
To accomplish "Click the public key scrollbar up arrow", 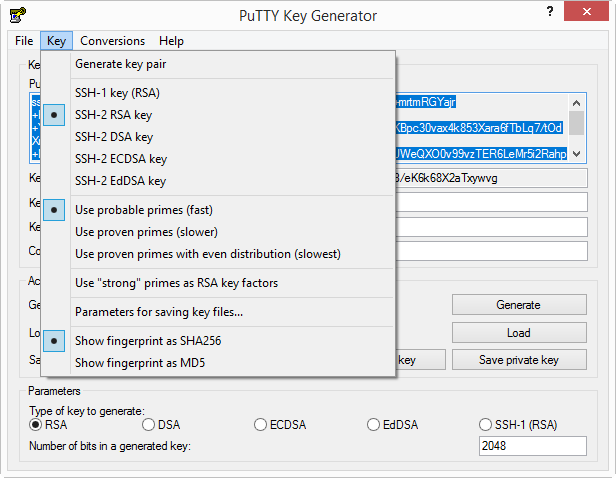I will [576, 103].
